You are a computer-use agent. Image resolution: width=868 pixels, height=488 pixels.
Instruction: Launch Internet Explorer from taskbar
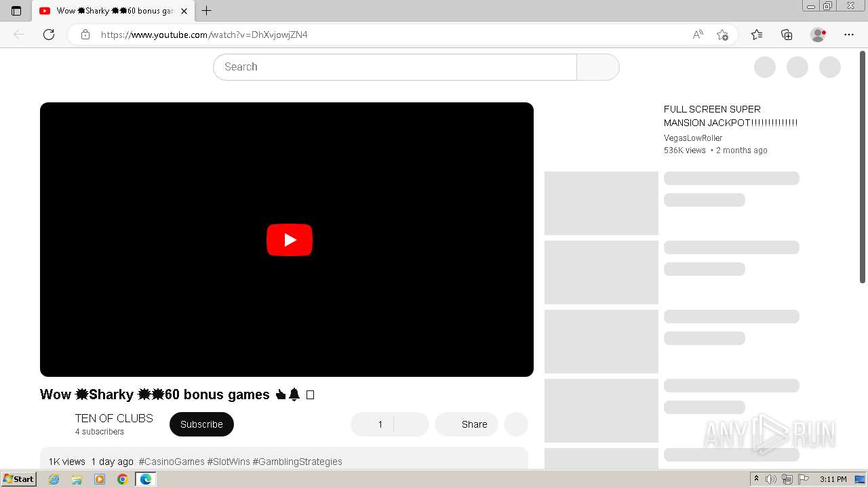[54, 479]
